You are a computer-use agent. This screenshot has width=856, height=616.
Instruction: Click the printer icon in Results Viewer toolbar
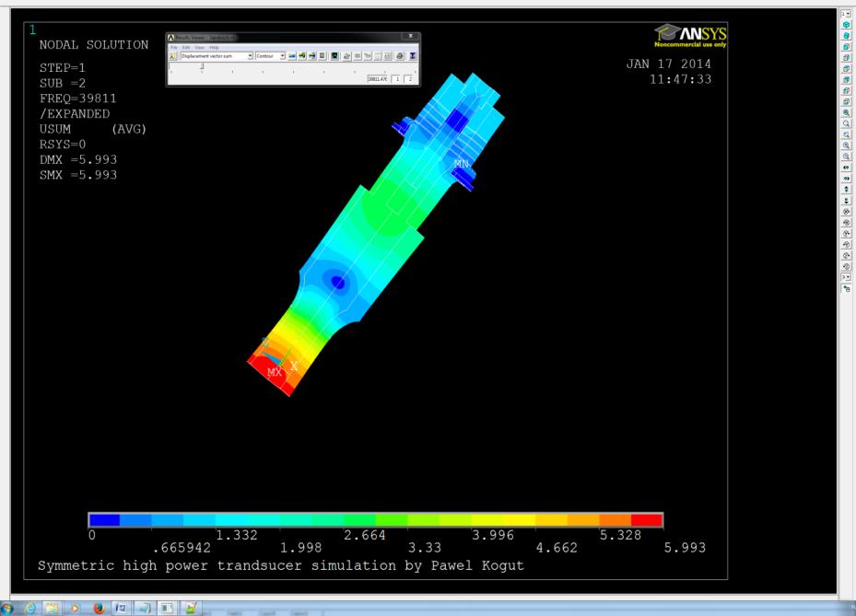400,55
